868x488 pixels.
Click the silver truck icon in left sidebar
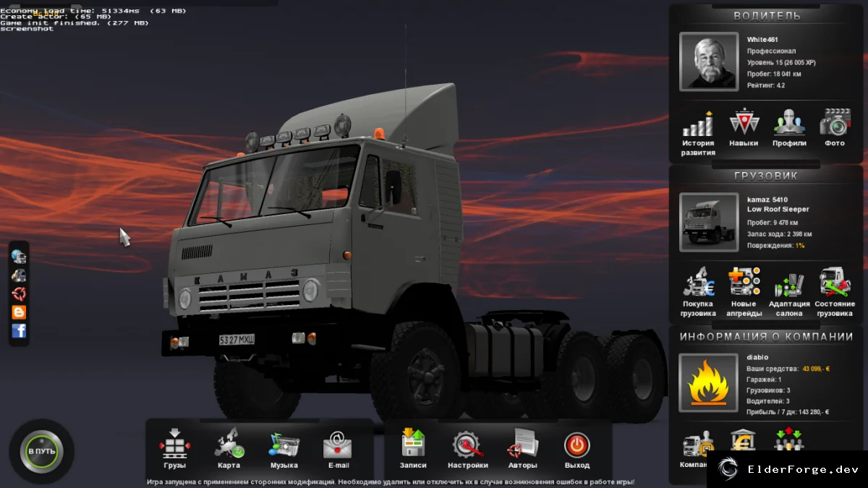pyautogui.click(x=19, y=275)
